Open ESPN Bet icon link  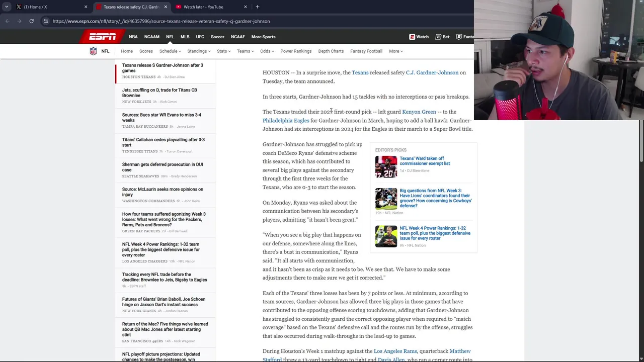click(443, 37)
